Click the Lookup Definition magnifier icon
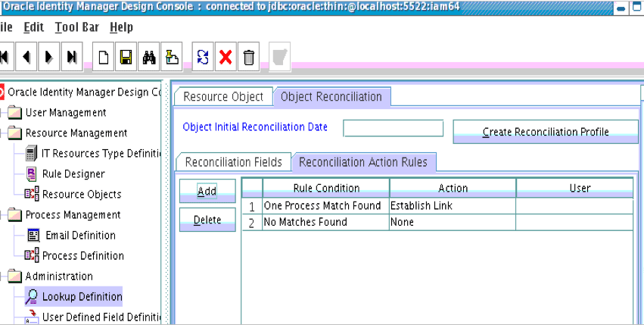Viewport: 644px width, 325px height. tap(32, 297)
